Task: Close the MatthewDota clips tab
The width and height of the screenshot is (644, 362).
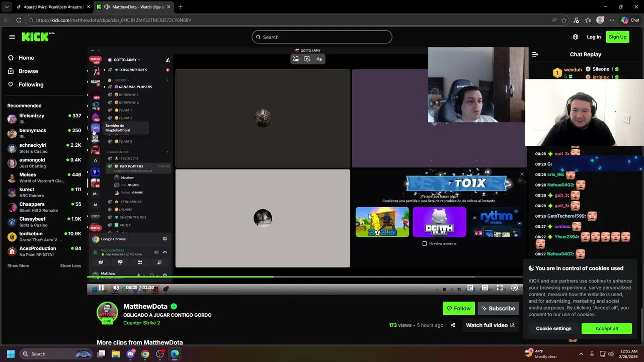Action: [169, 7]
